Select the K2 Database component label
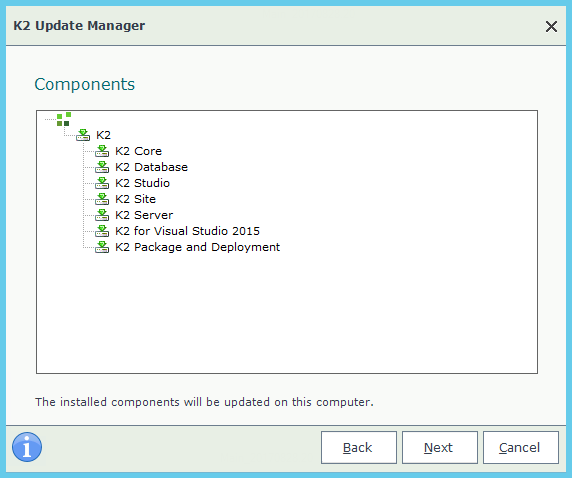Viewport: 572px width, 478px height. 151,167
